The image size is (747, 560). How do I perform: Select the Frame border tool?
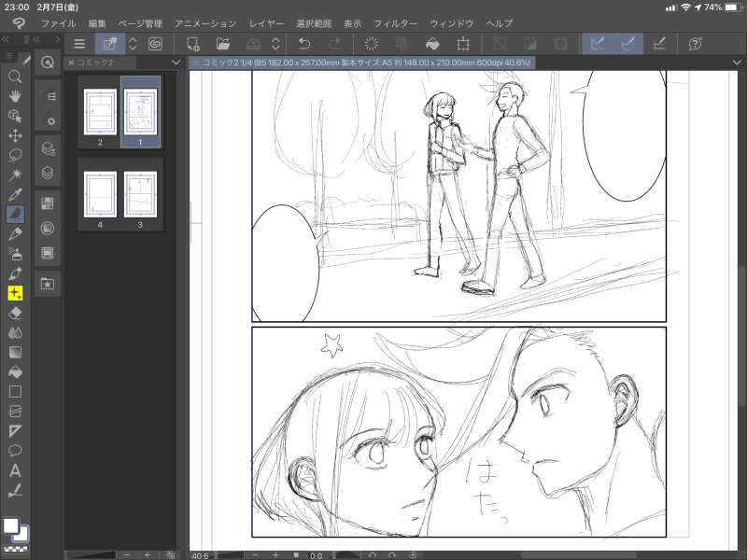15,412
